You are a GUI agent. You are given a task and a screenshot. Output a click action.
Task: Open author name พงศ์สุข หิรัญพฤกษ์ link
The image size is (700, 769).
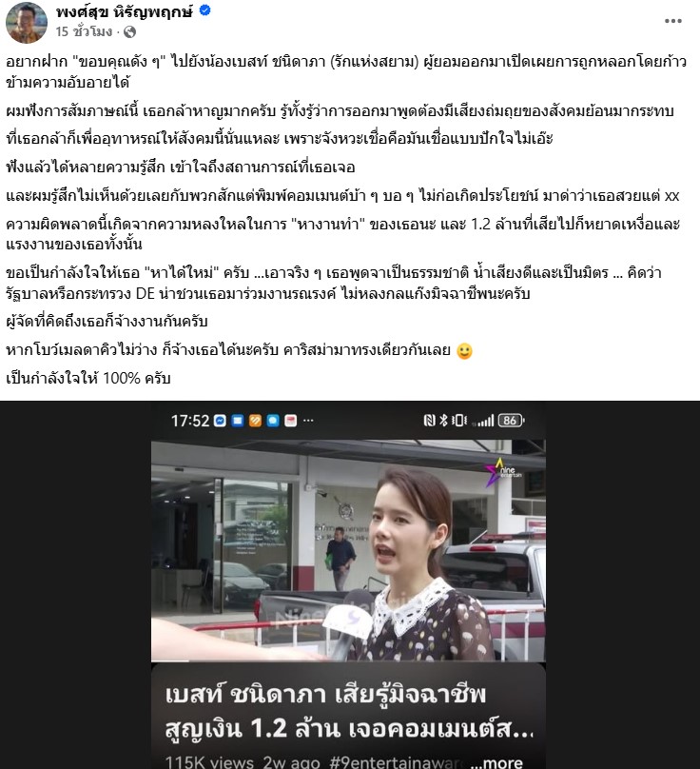[125, 10]
